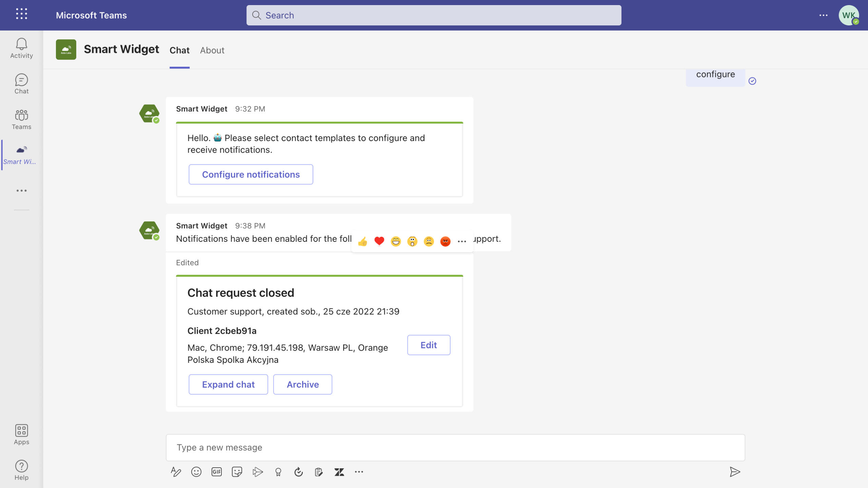Open Help in the sidebar

pos(21,470)
